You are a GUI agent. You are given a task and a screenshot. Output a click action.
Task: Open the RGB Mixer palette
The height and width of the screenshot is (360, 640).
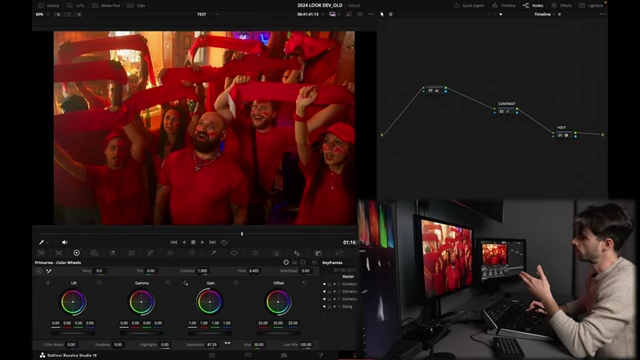pyautogui.click(x=112, y=253)
